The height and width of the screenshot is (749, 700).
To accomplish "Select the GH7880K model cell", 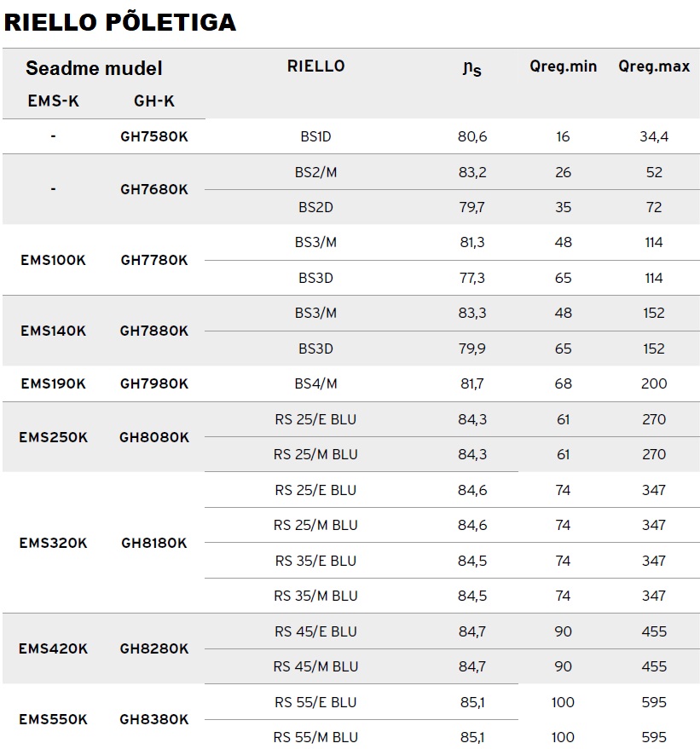I will pyautogui.click(x=154, y=331).
